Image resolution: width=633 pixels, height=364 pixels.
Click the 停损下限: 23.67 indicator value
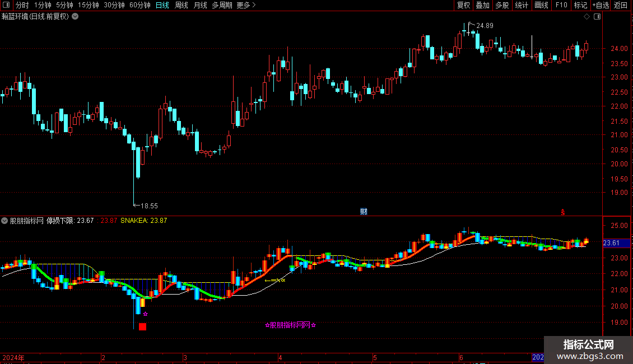70,221
